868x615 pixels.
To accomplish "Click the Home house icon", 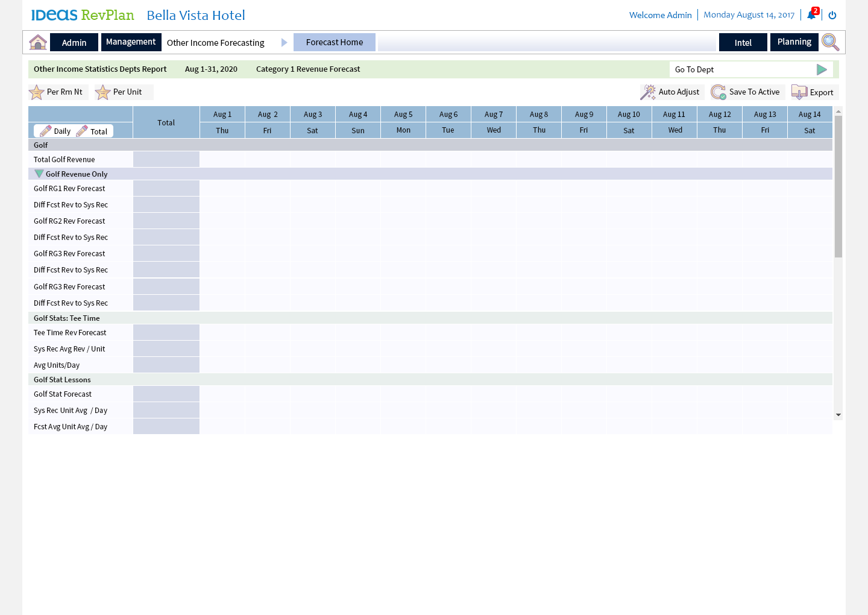I will [38, 42].
